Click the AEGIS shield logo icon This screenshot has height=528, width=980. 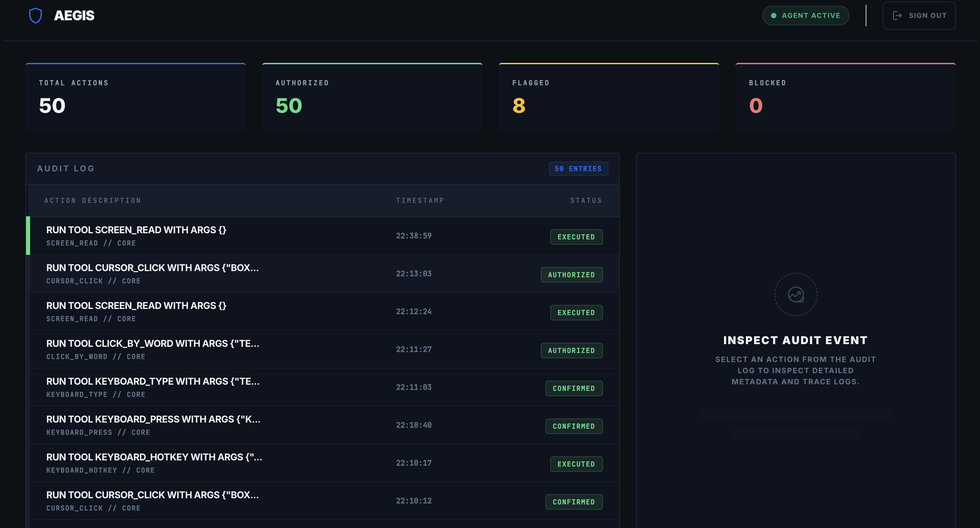pyautogui.click(x=36, y=16)
